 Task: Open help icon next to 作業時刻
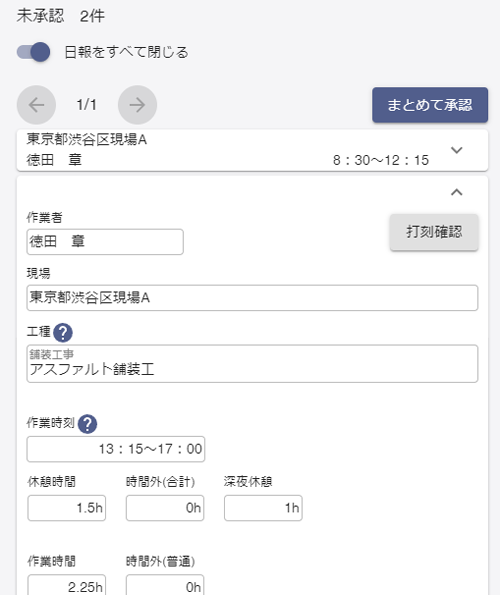coord(88,424)
